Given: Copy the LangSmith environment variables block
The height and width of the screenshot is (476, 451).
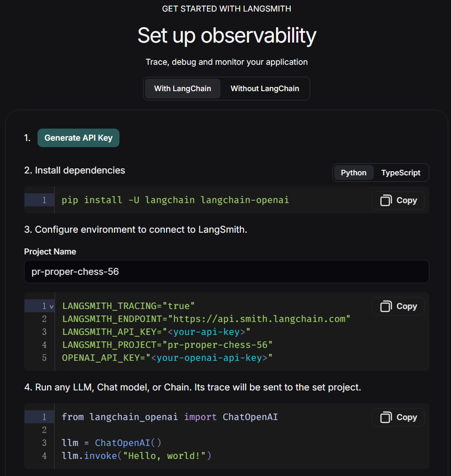Looking at the screenshot, I should [x=398, y=306].
